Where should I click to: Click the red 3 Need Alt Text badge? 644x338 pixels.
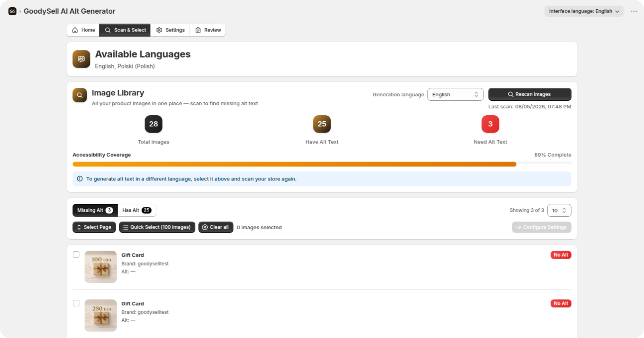click(x=490, y=124)
